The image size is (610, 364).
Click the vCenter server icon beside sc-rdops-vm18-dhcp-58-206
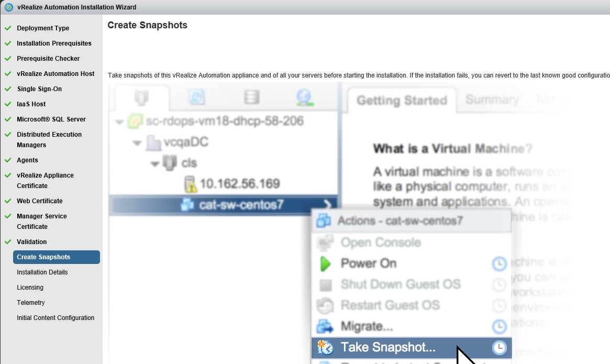coord(135,121)
